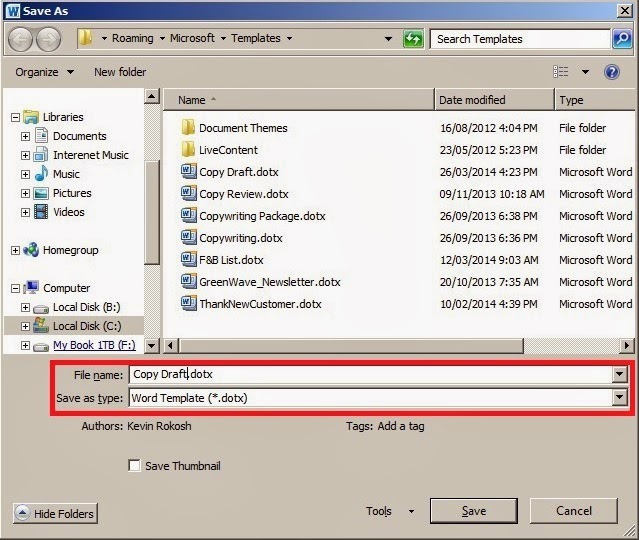Click the Computer icon in tree
This screenshot has width=639, height=540.
(31, 288)
